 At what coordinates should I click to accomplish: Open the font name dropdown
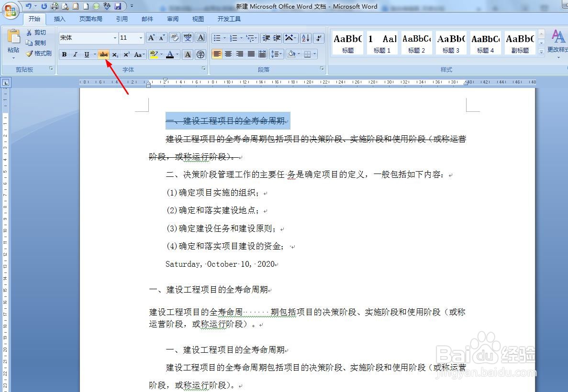[x=115, y=38]
